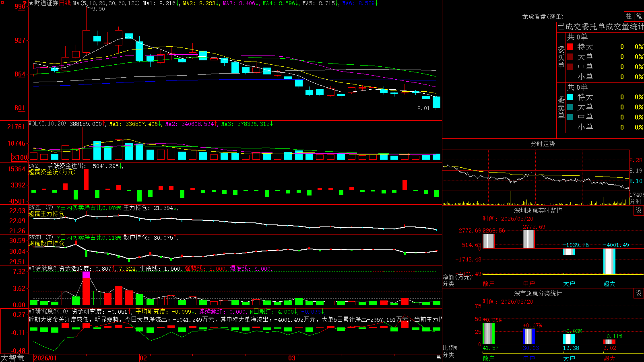Switch to 柱 bar display mode
Viewport: 644px width, 362px height.
[x=629, y=16]
